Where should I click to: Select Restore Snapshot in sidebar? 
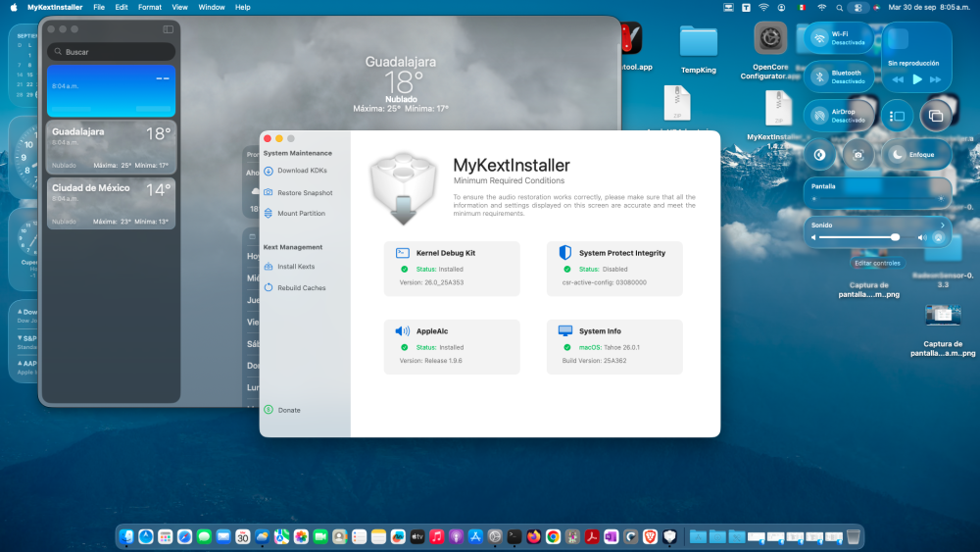[298, 192]
